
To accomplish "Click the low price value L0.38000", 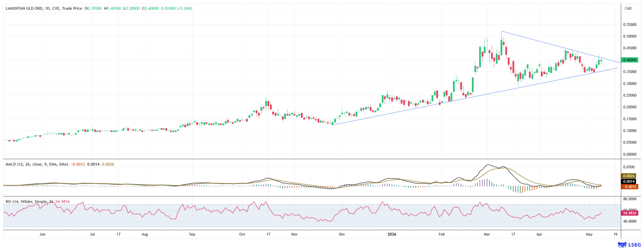I will click(x=131, y=8).
